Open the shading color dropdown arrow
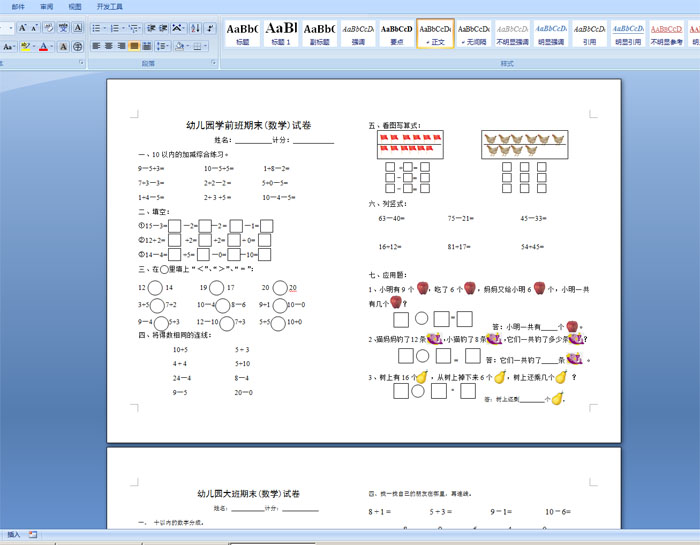The width and height of the screenshot is (700, 545). [188, 46]
